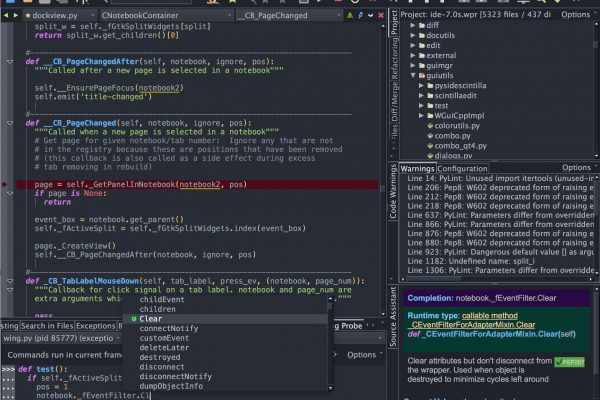Expand the WGuiCppImpl folder arrow

coord(421,116)
